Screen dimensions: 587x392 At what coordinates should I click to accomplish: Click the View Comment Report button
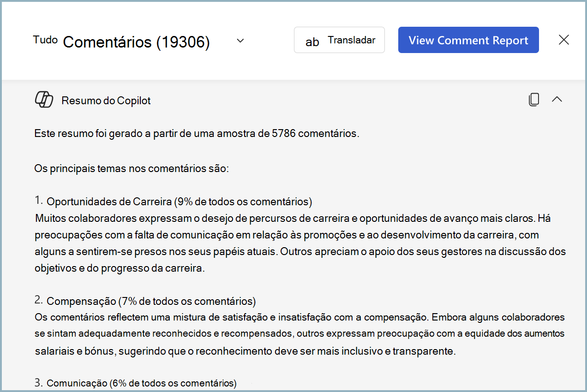pos(468,40)
